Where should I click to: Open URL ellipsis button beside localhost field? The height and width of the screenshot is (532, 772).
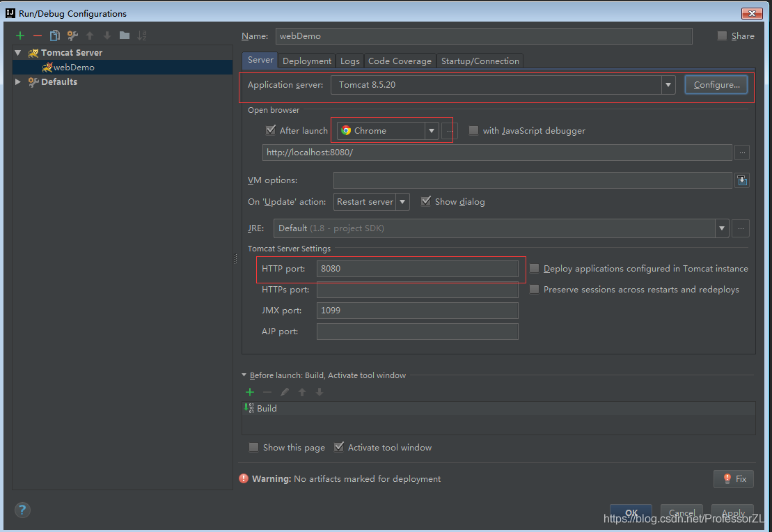tap(742, 152)
